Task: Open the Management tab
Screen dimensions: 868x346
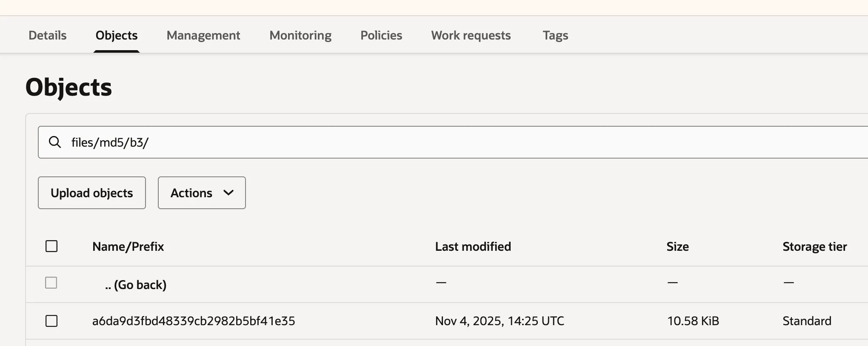Action: tap(203, 35)
